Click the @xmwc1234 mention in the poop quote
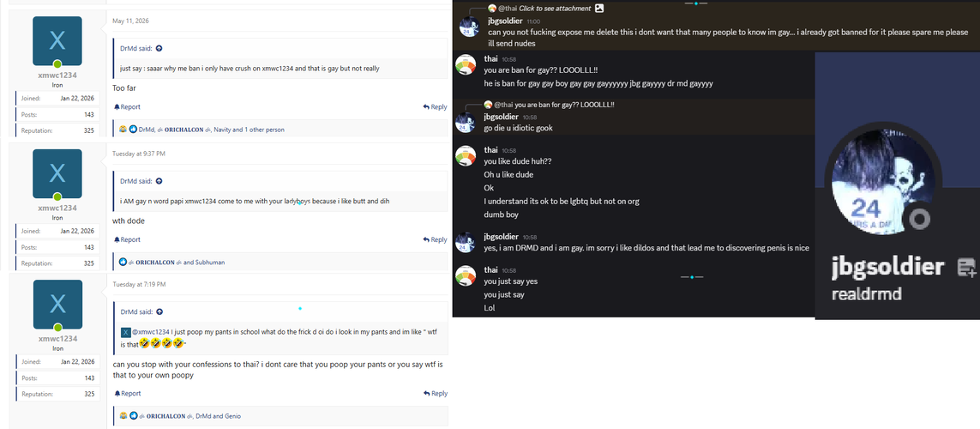The height and width of the screenshot is (429, 980). 151,332
